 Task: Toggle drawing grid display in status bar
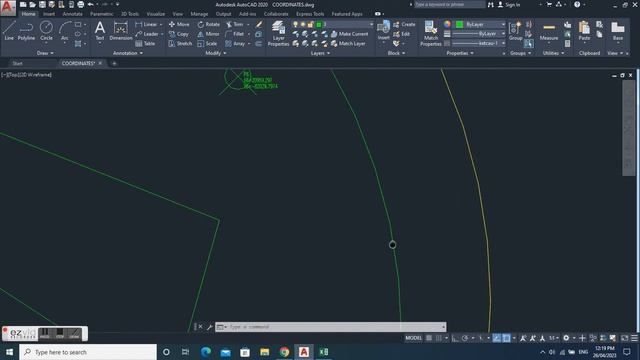click(429, 338)
